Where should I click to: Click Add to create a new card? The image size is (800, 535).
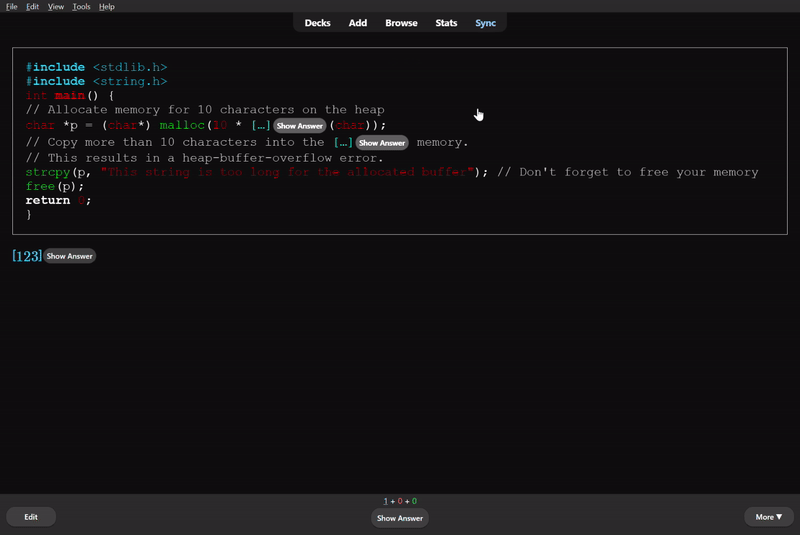[x=358, y=23]
